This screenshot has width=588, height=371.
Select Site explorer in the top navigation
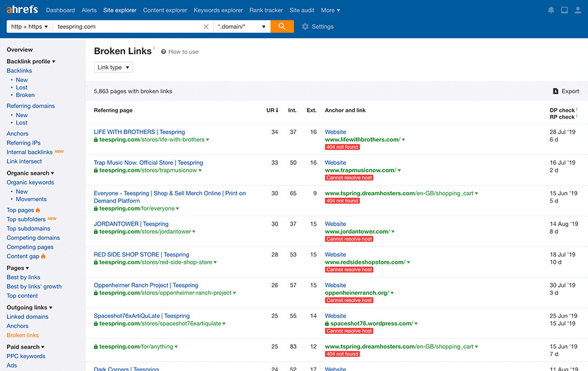(120, 10)
